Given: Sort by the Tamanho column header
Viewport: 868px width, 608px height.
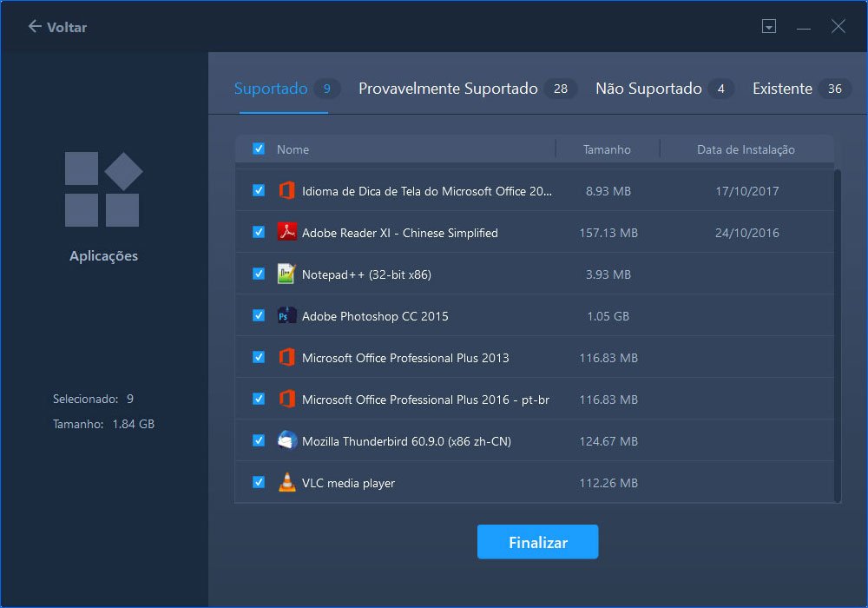Looking at the screenshot, I should point(607,149).
